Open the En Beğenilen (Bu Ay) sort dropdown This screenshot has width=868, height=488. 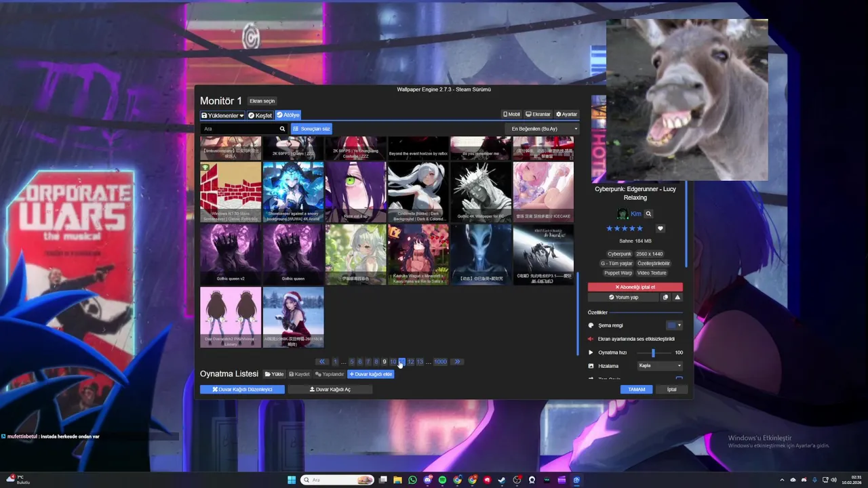coord(542,129)
